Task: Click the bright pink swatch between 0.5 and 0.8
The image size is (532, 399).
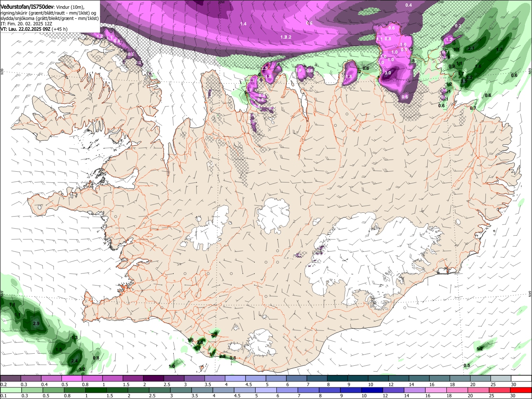Action: point(71,379)
